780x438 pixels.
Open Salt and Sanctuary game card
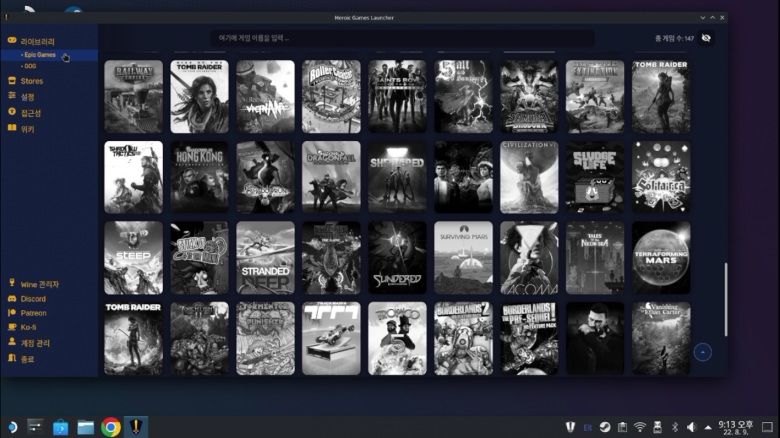coord(463,97)
